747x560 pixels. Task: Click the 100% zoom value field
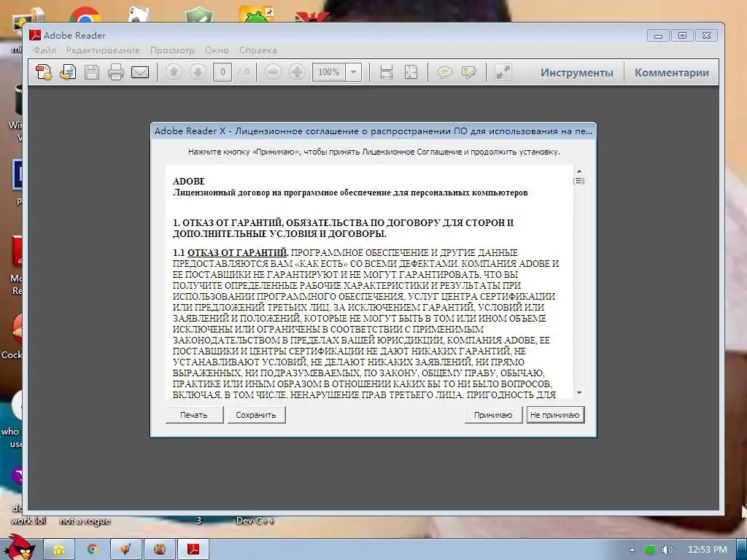pyautogui.click(x=329, y=72)
